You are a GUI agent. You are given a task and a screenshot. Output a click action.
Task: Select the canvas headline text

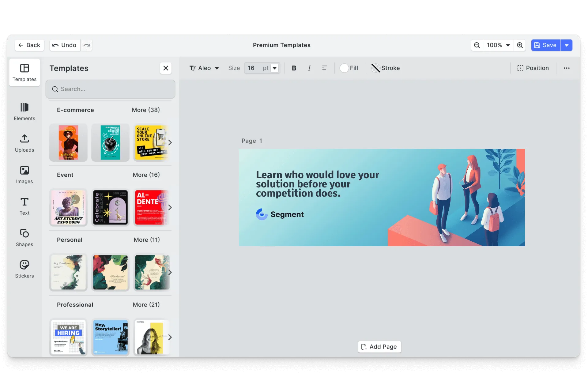point(317,184)
